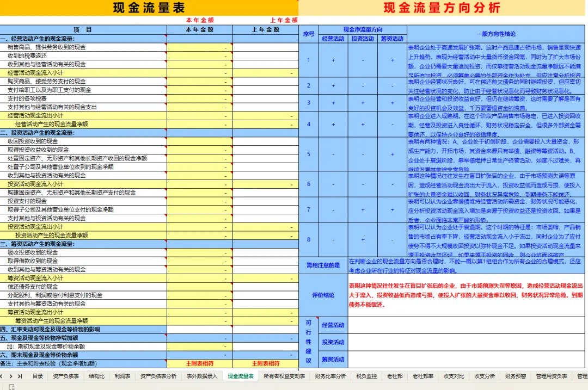This screenshot has width=588, height=390.
Task: Click the 经营活动产生的现金流量净额 row label
Action: 83,125
